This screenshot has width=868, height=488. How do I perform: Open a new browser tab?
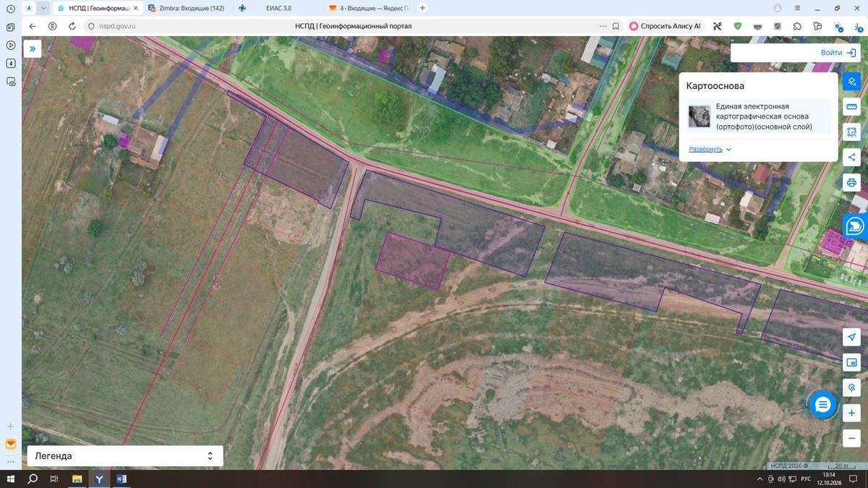(x=422, y=8)
